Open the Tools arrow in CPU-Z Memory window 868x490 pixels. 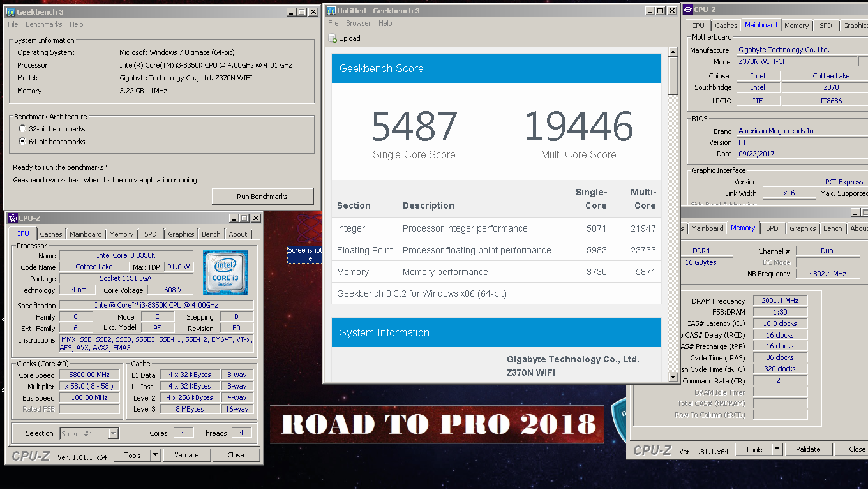tap(777, 449)
